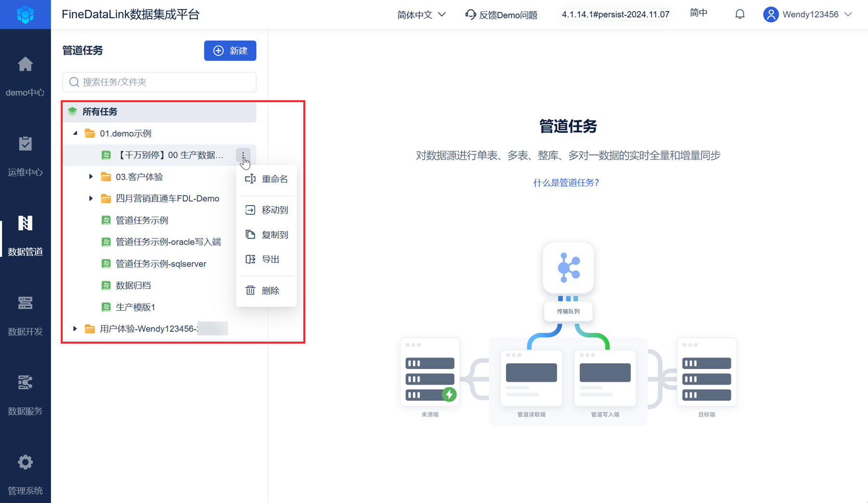
Task: Click the 生产模版1 task icon
Action: (x=106, y=307)
